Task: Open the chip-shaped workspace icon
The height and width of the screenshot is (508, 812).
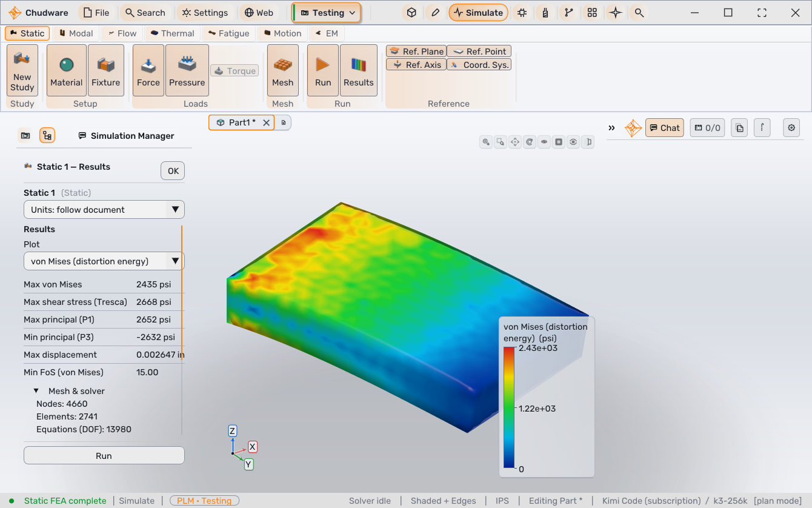Action: tap(522, 13)
